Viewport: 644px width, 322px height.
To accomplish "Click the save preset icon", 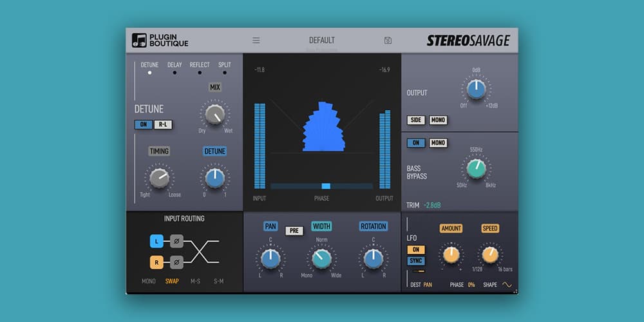I will coord(388,40).
